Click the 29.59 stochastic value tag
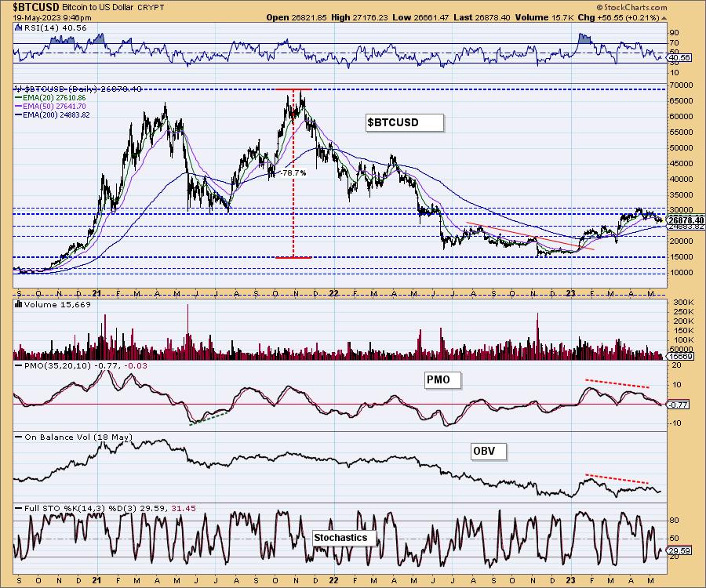 pos(680,550)
